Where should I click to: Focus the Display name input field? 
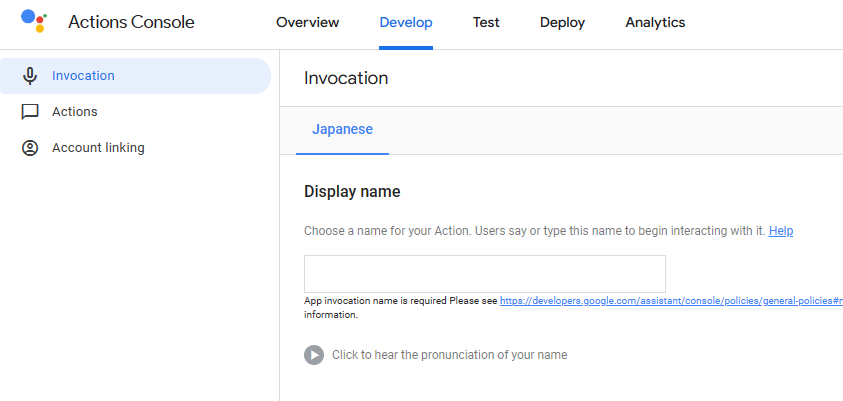coord(485,274)
